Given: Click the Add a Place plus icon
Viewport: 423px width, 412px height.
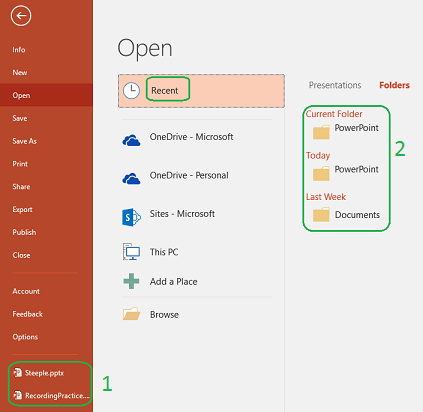Looking at the screenshot, I should coord(131,281).
